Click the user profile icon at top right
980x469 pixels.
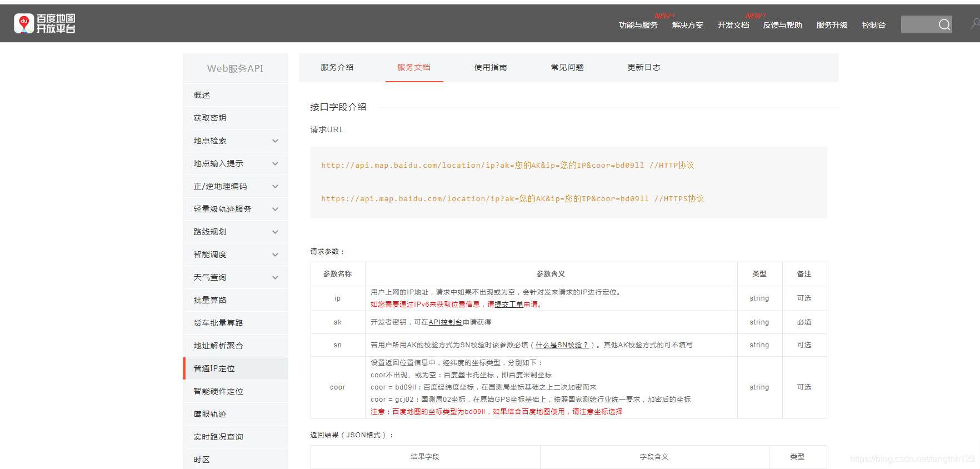[x=975, y=24]
